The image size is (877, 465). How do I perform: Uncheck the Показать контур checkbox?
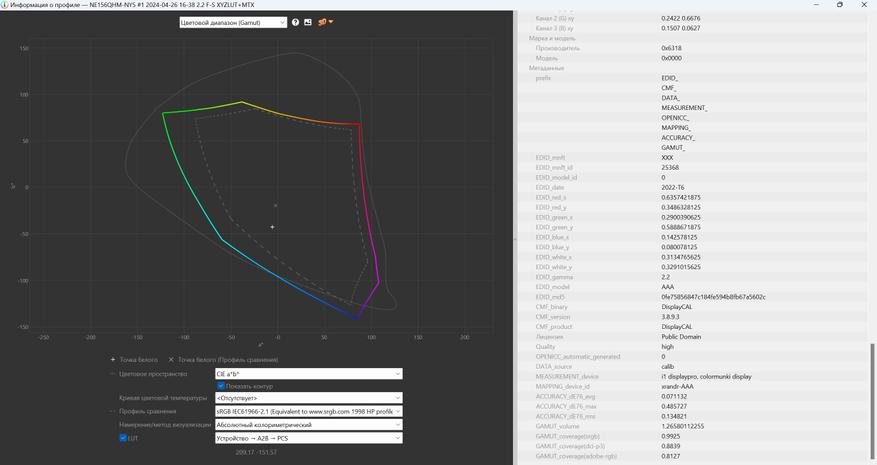click(221, 386)
